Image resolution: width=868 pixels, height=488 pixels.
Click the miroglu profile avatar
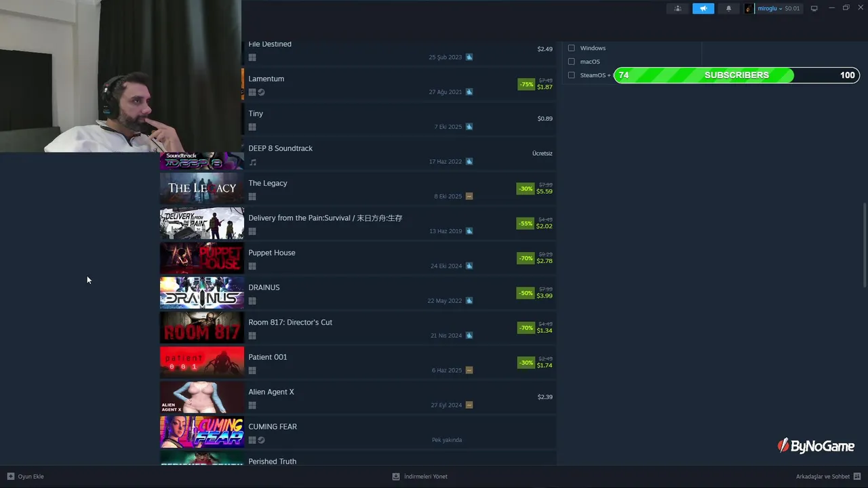pyautogui.click(x=749, y=8)
